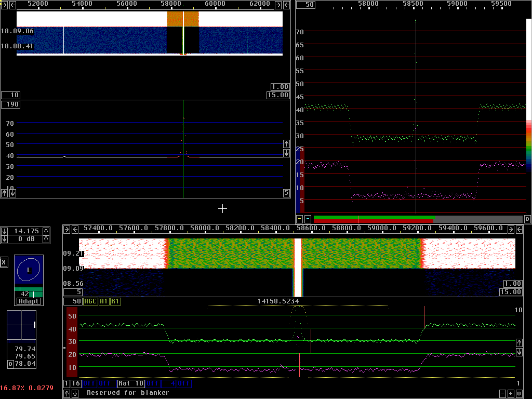Click the up arrow on the wide spectrum's right edge
This screenshot has height=399, width=532.
pos(286,143)
